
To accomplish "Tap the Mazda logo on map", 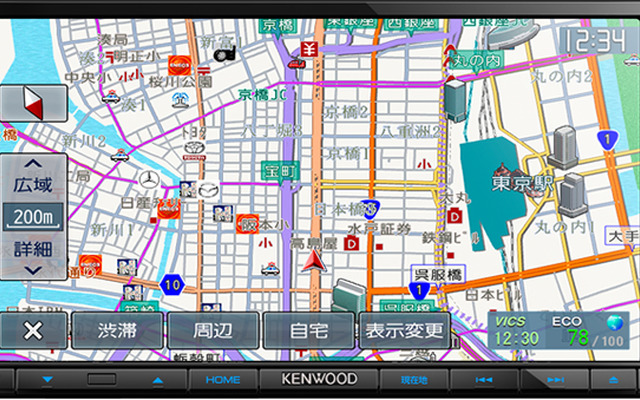I will [209, 190].
